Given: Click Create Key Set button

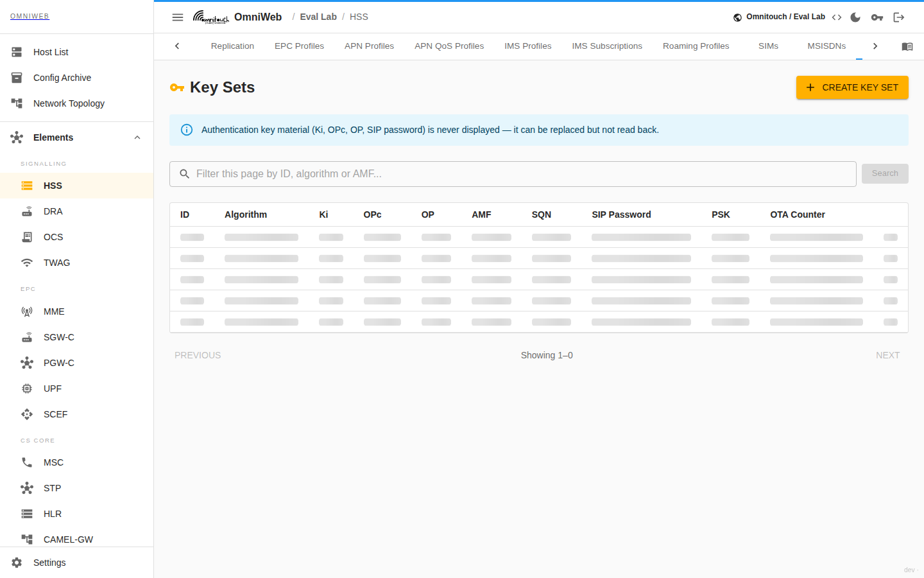Looking at the screenshot, I should pos(852,87).
